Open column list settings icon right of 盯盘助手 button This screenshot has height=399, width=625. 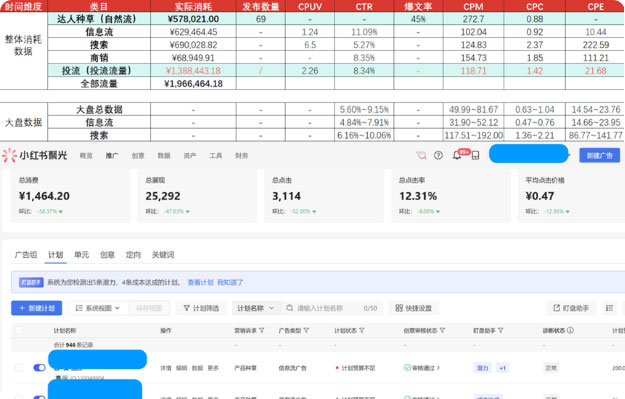click(x=609, y=308)
